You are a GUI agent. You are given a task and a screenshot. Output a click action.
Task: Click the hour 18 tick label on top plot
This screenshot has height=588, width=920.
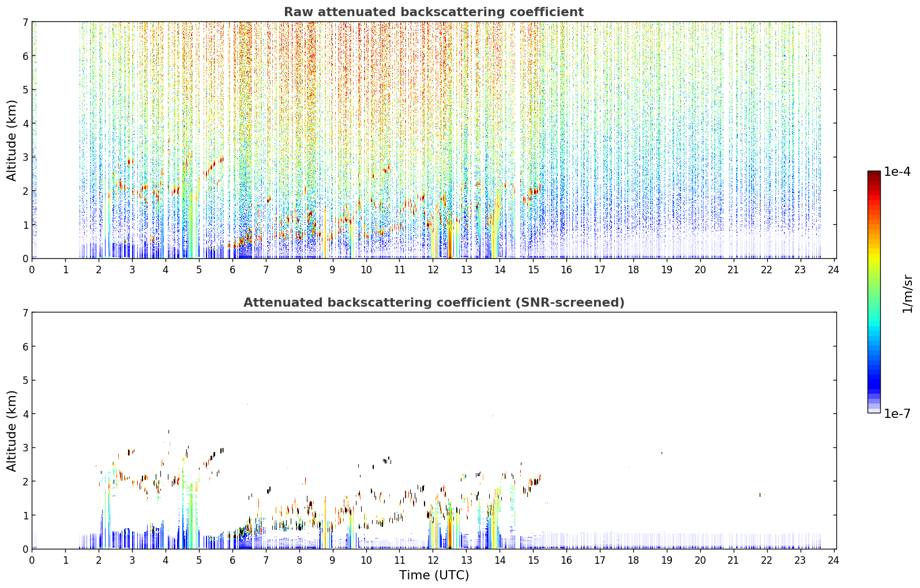click(x=633, y=269)
